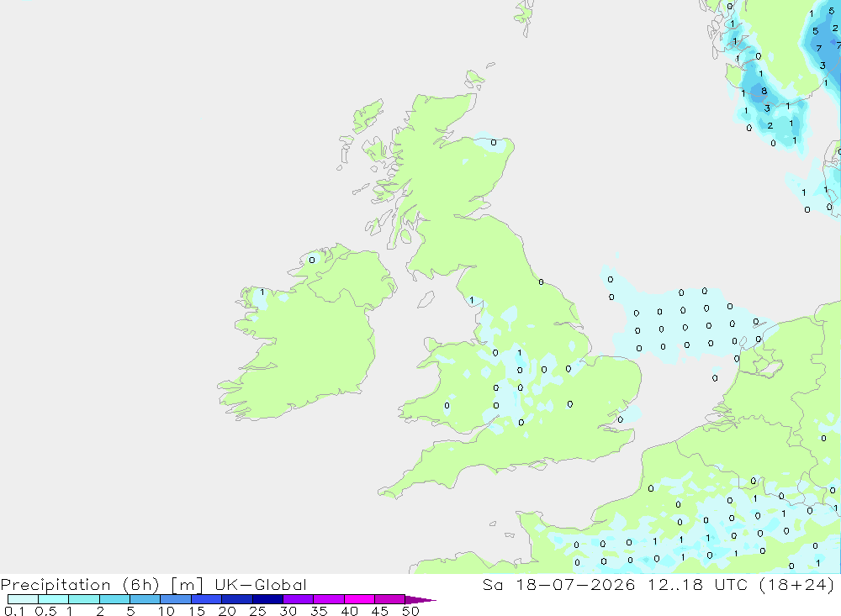This screenshot has height=616, width=841.
Task: Click the "0" value on England's northeast coast
Action: (x=541, y=282)
